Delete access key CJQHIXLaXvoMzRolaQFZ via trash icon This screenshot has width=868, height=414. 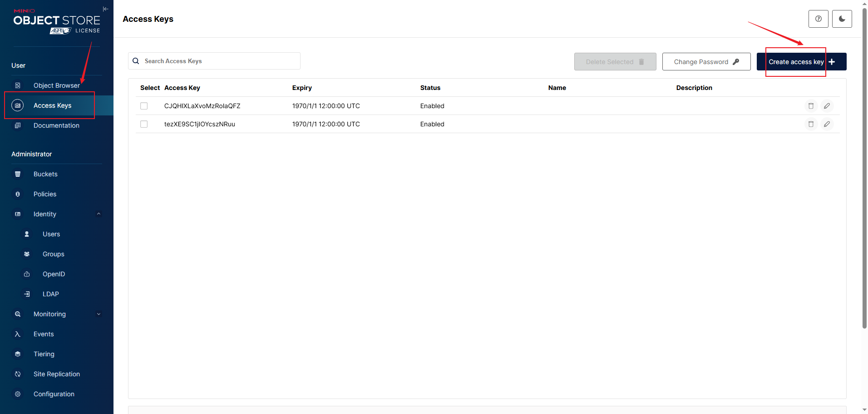point(811,106)
